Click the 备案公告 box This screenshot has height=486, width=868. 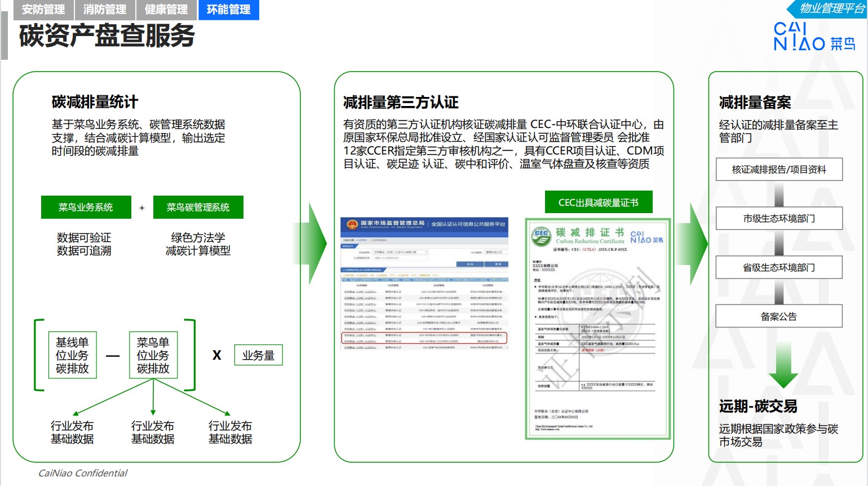tap(779, 316)
